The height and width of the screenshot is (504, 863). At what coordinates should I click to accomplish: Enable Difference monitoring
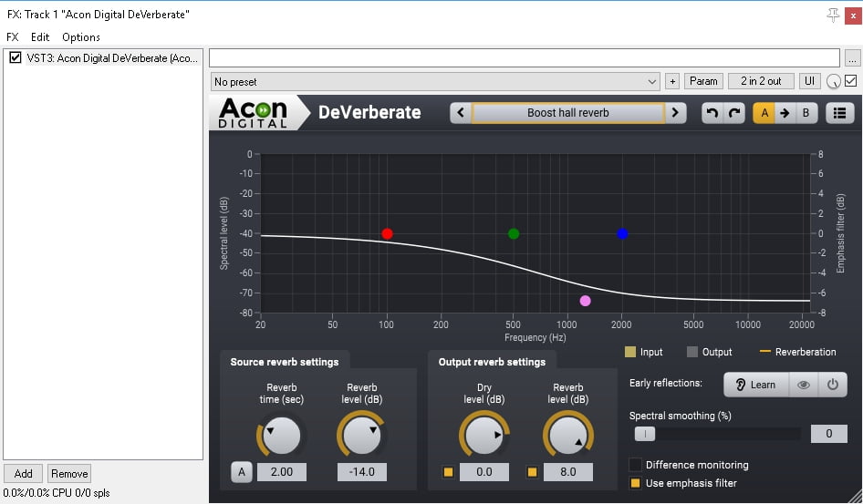(635, 465)
